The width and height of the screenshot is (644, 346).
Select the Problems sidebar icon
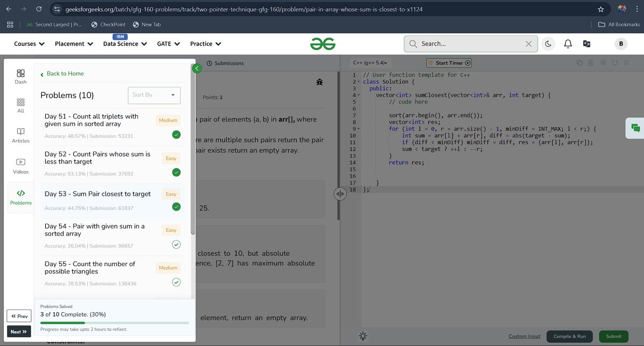click(x=20, y=197)
